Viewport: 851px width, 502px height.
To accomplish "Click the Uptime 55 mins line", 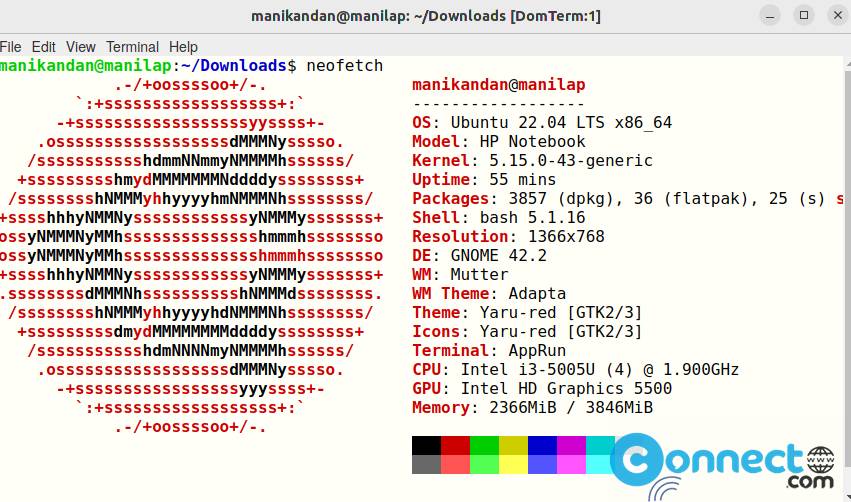I will pos(484,180).
